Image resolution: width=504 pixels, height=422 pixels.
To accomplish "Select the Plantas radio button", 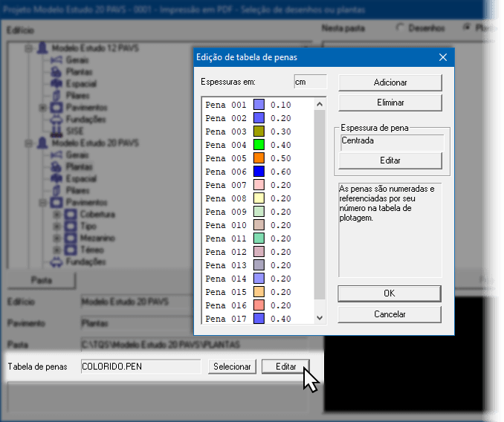I will [x=466, y=27].
